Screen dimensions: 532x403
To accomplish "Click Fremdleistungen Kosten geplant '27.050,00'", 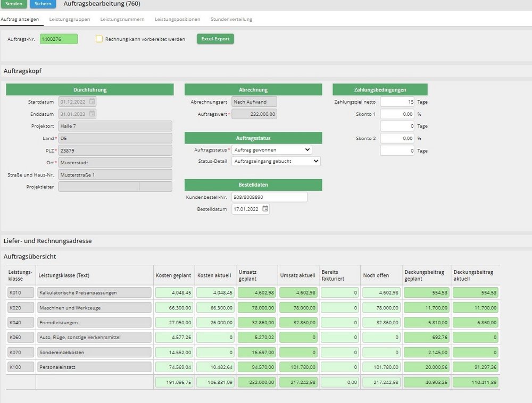I will [174, 322].
